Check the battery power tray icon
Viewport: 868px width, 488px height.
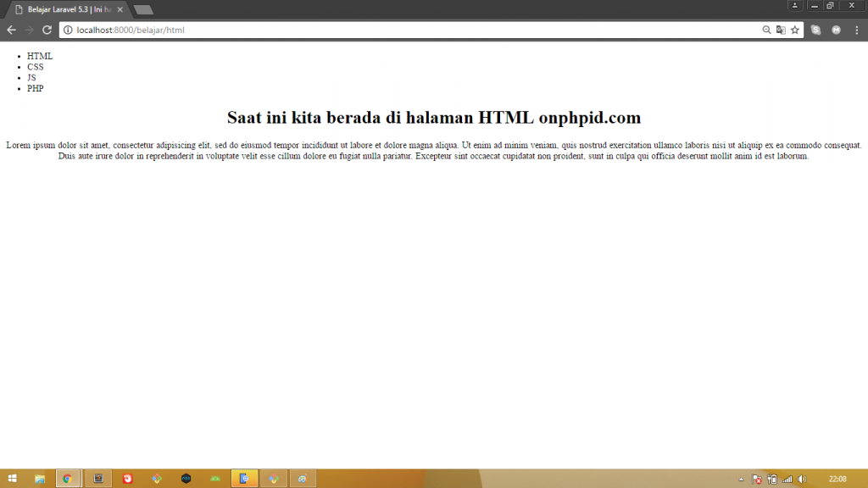tap(772, 480)
